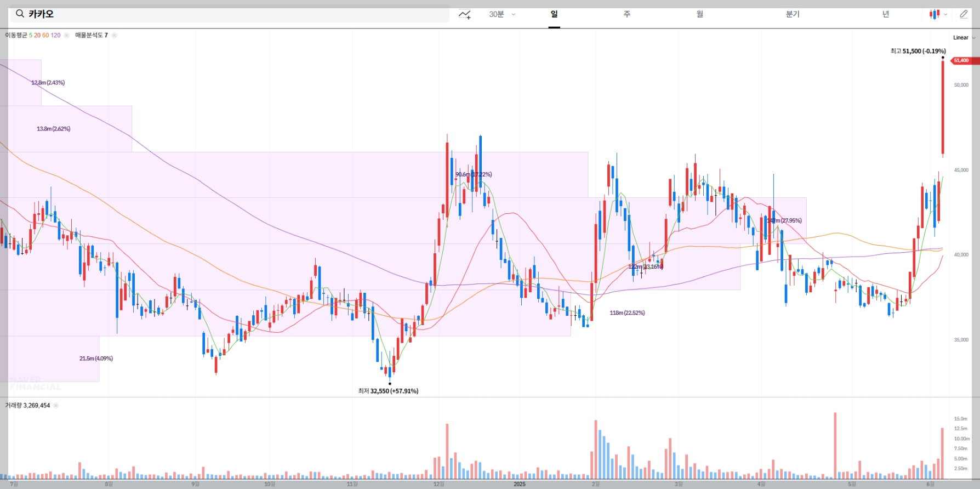Click the red 20-day average value
980x489 pixels.
tap(37, 35)
